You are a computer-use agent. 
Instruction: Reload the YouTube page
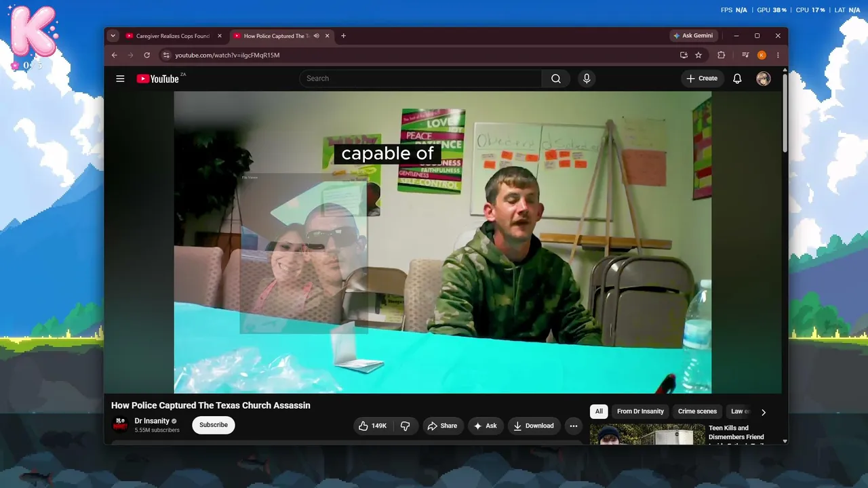point(146,55)
